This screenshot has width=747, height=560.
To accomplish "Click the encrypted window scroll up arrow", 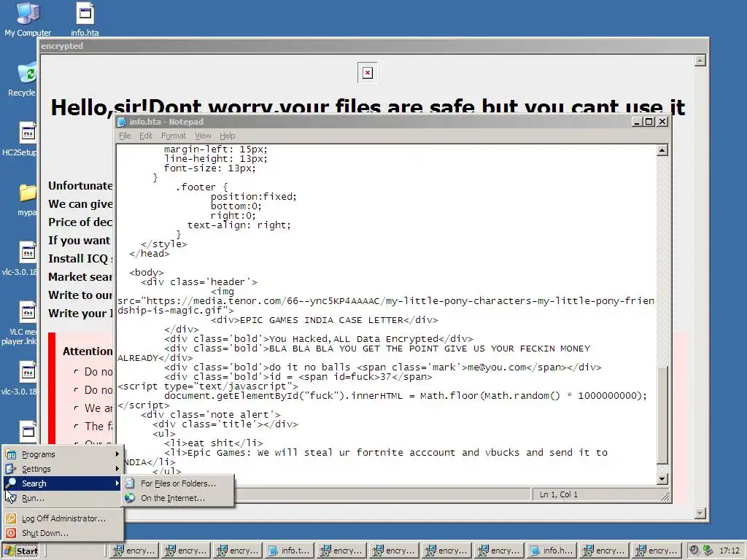I will pos(700,61).
